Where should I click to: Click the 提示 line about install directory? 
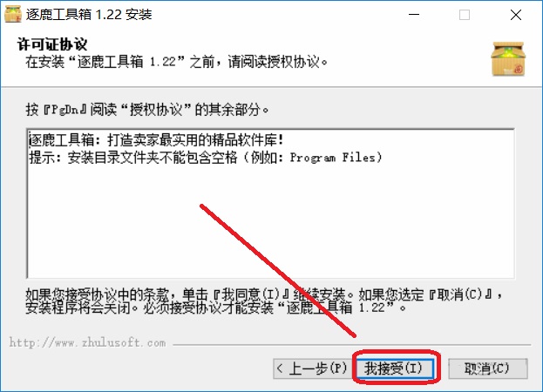[x=206, y=158]
